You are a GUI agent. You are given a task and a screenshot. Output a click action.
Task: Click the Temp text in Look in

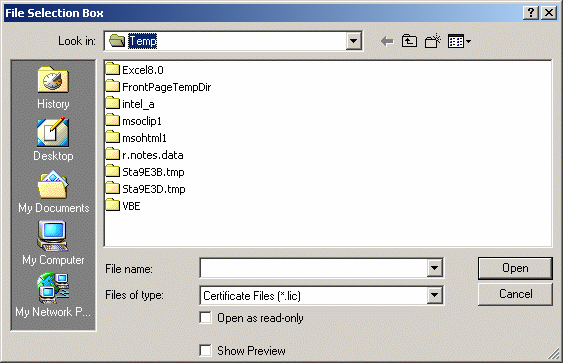click(x=143, y=41)
